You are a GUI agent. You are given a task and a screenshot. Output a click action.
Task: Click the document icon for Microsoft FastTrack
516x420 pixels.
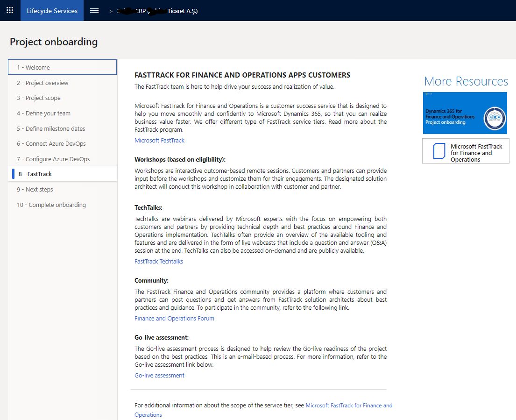point(439,151)
